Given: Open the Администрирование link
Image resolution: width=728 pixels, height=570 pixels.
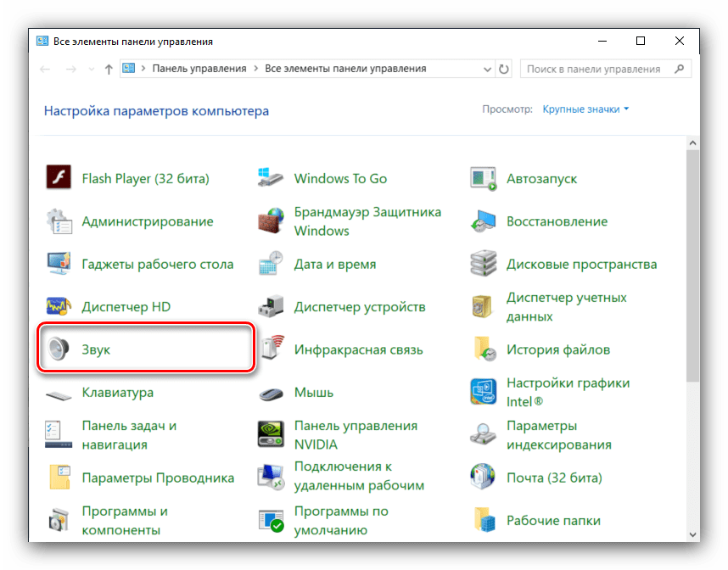Looking at the screenshot, I should coord(147,221).
